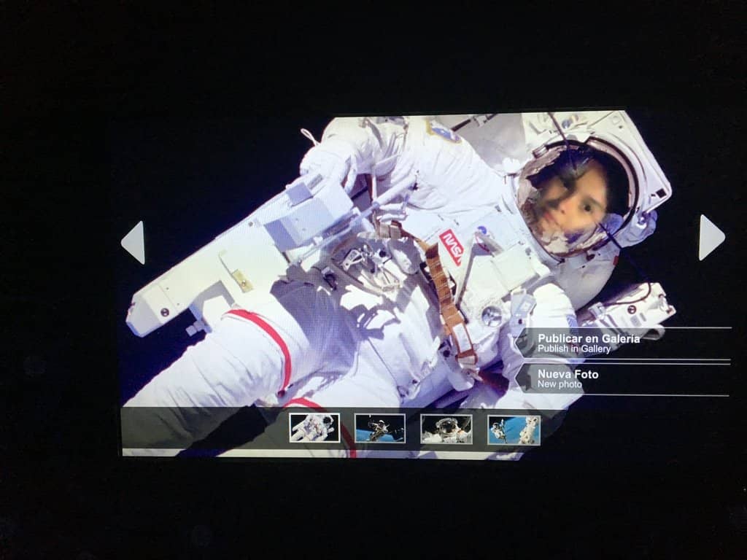Click the NASA logo on the spacesuit
This screenshot has height=560, width=747.
click(452, 245)
